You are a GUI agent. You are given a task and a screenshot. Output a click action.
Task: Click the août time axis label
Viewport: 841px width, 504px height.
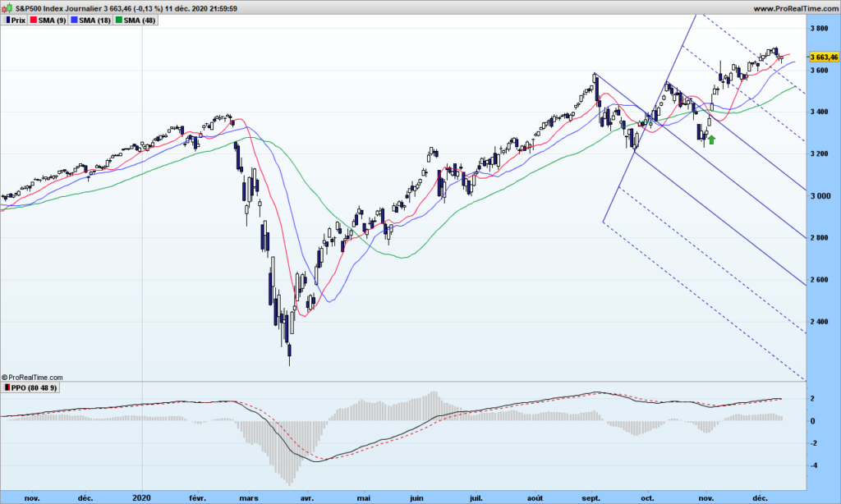(x=535, y=498)
